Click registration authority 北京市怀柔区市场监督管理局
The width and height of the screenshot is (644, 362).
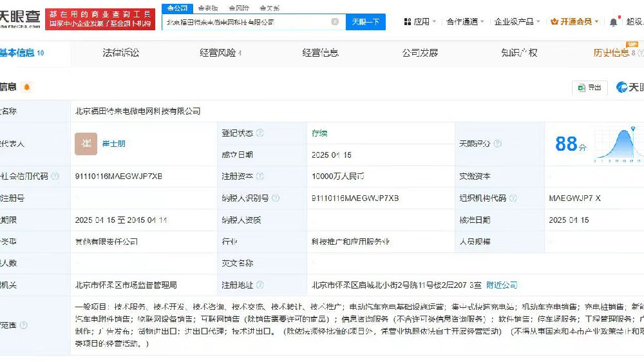[x=126, y=285]
